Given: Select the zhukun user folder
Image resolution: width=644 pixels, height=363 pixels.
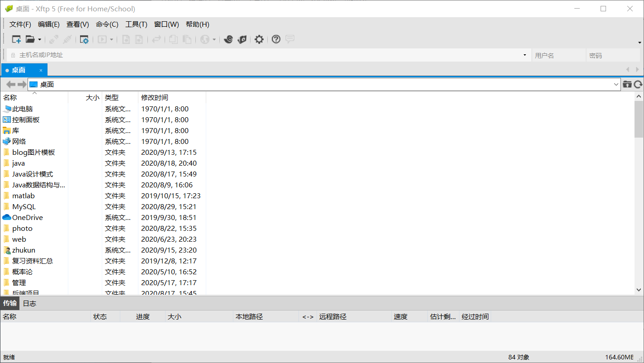Looking at the screenshot, I should (24, 250).
